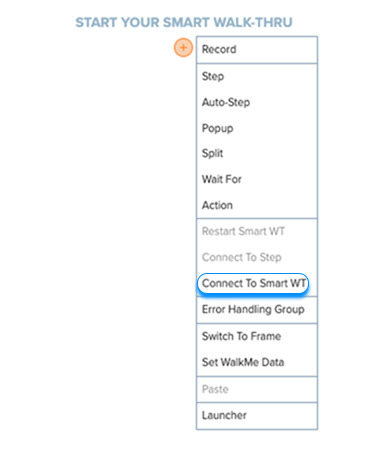
Task: Pick Connect To Smart WT with blue outline
Action: pos(253,283)
